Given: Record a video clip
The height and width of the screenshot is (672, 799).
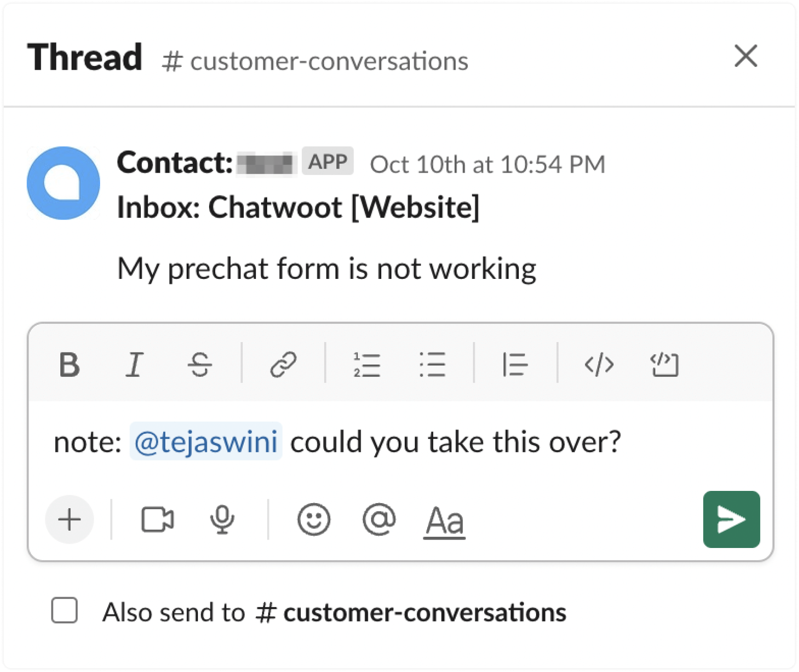Looking at the screenshot, I should click(x=158, y=519).
